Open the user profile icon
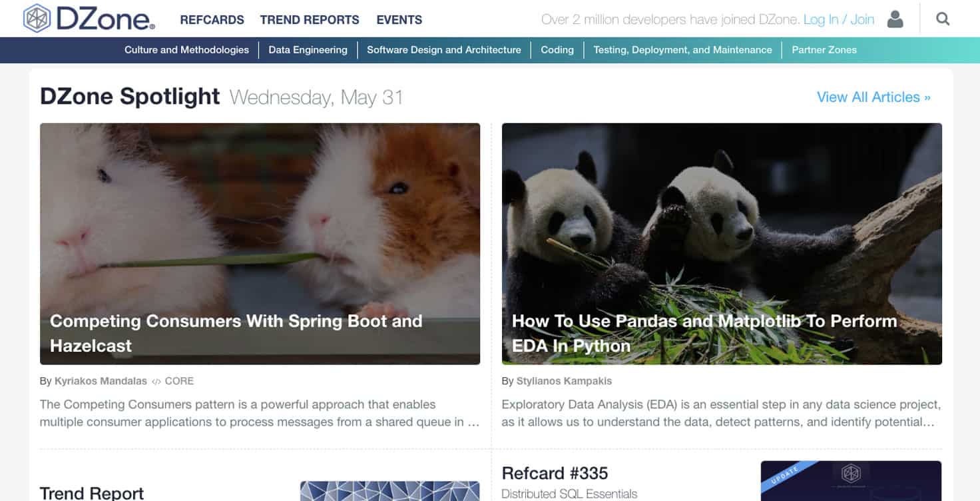980x501 pixels. coord(895,19)
